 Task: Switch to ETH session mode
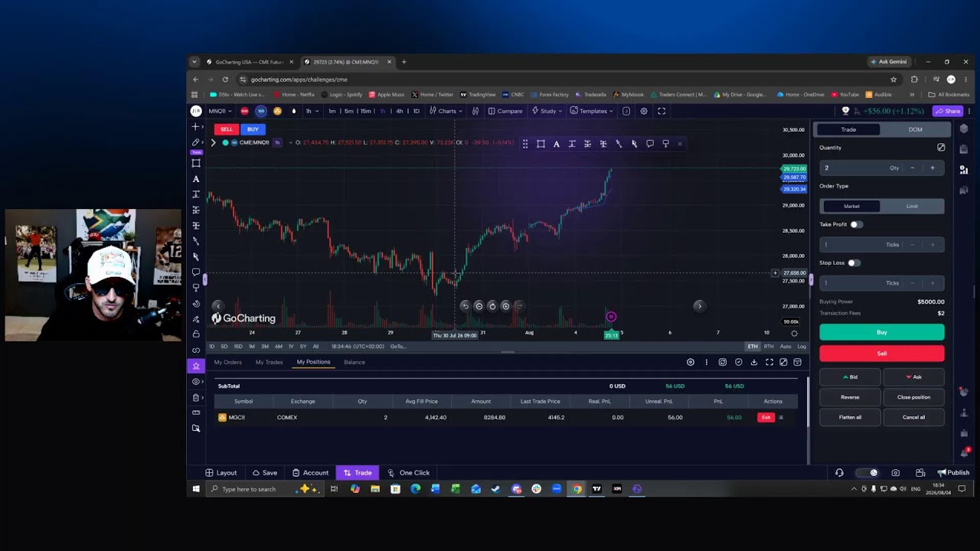tap(753, 347)
